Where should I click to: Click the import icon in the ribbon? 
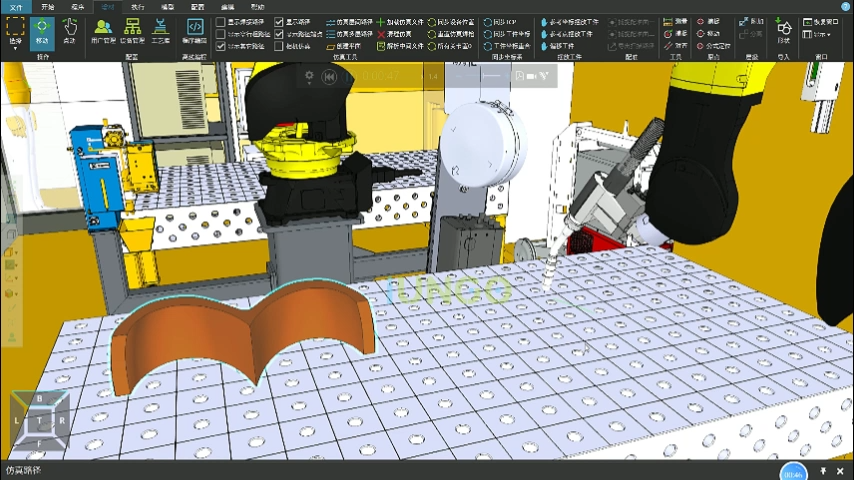[783, 31]
